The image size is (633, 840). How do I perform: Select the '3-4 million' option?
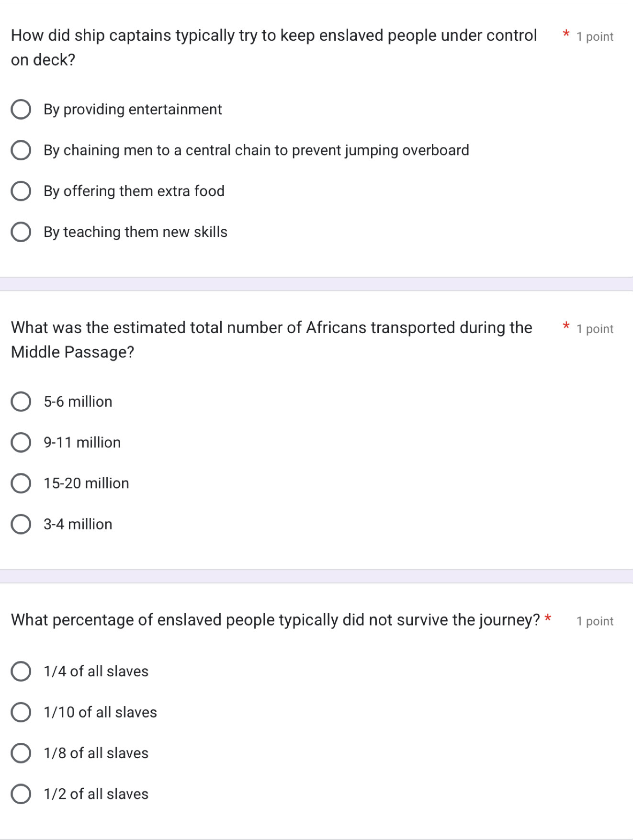pos(21,524)
